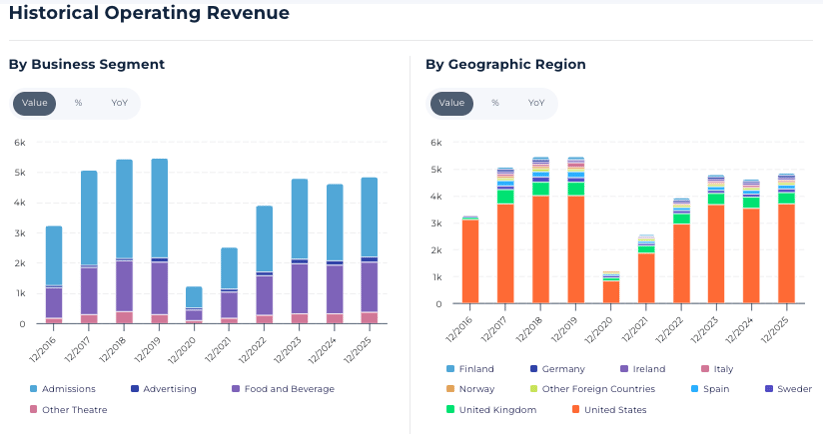Toggle the United Kingdom legend entry
823x439 pixels.
(495, 410)
